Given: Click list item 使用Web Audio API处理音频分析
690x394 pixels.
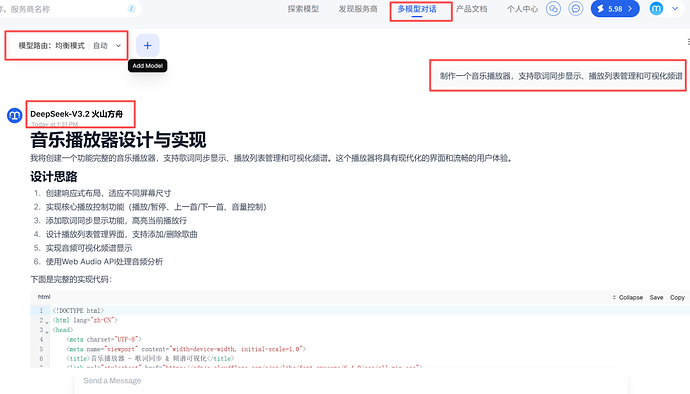Looking at the screenshot, I should point(104,261).
